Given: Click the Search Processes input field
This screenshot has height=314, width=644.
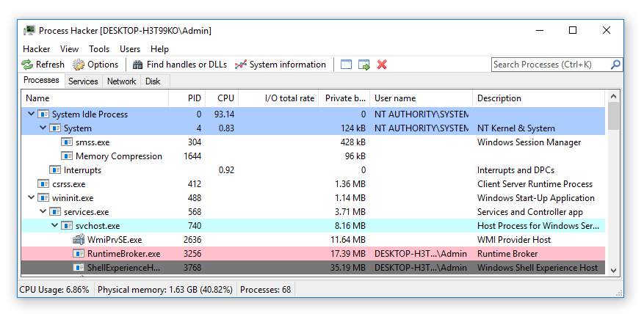Looking at the screenshot, I should (x=551, y=65).
